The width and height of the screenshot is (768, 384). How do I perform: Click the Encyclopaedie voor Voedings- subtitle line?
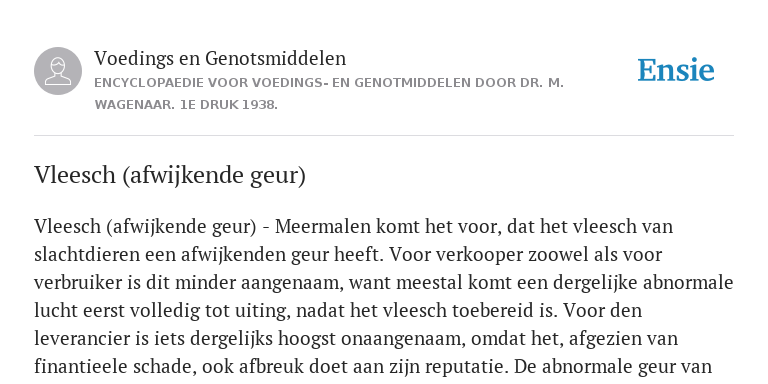coord(329,83)
